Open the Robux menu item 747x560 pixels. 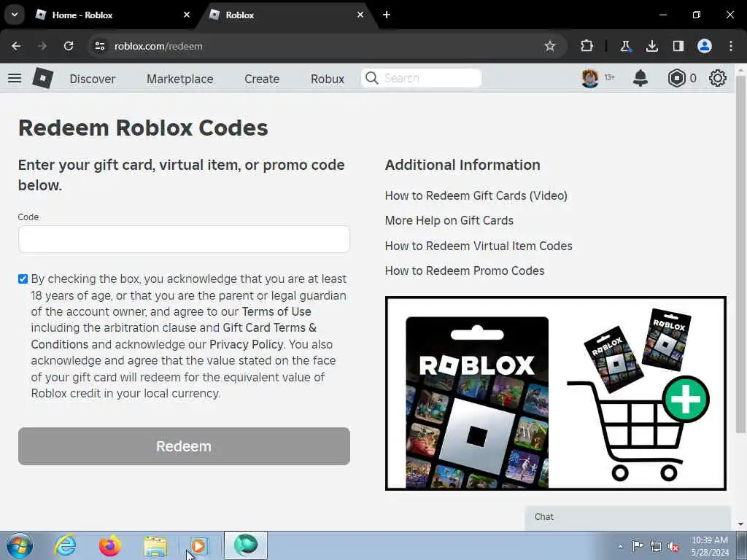[328, 79]
